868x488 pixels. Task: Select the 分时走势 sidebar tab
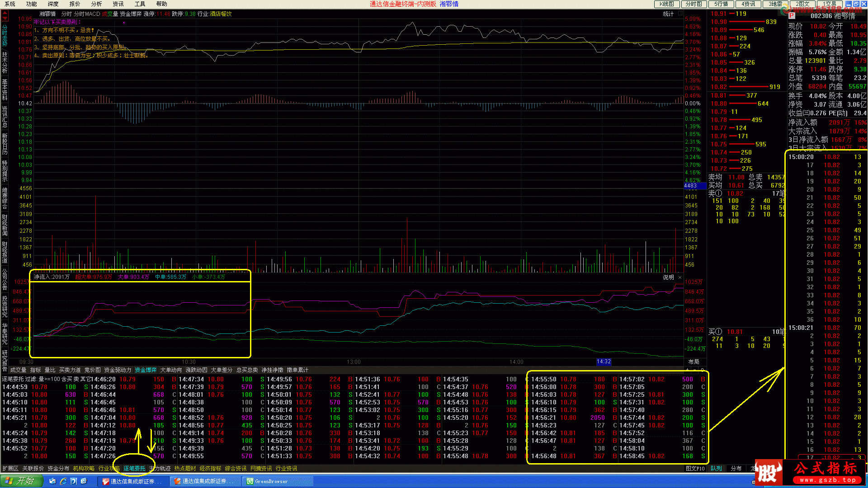(5, 35)
